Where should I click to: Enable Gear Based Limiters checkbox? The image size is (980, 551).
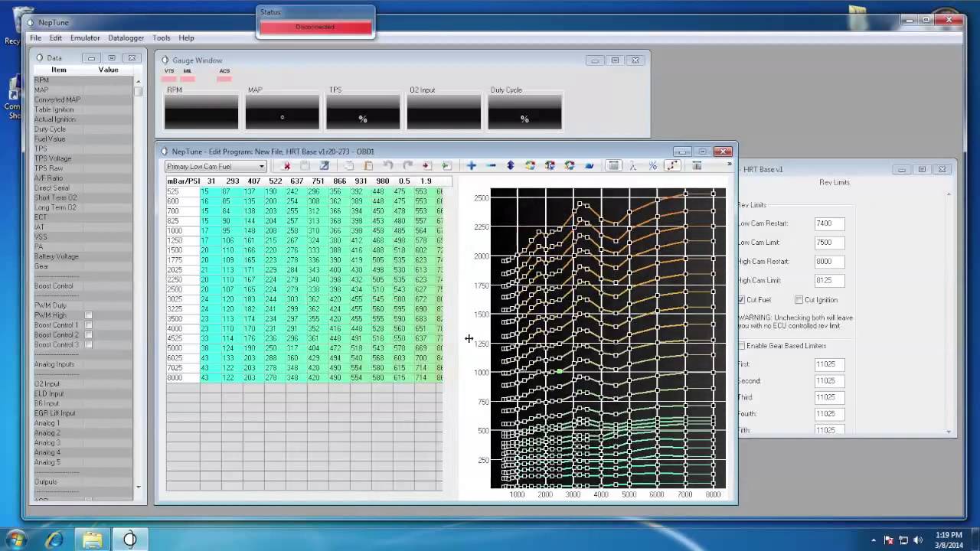pos(741,346)
